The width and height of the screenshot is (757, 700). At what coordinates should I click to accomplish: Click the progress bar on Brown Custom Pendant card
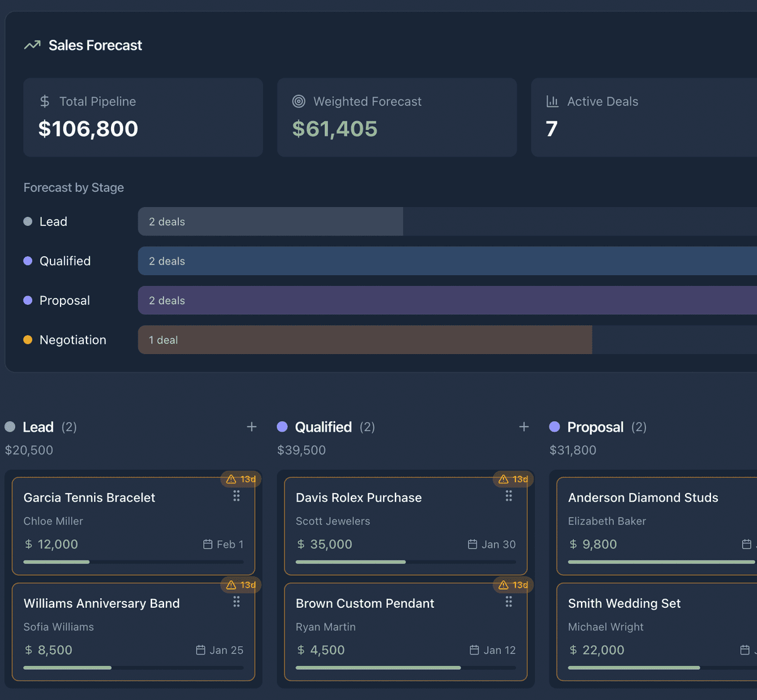[406, 668]
